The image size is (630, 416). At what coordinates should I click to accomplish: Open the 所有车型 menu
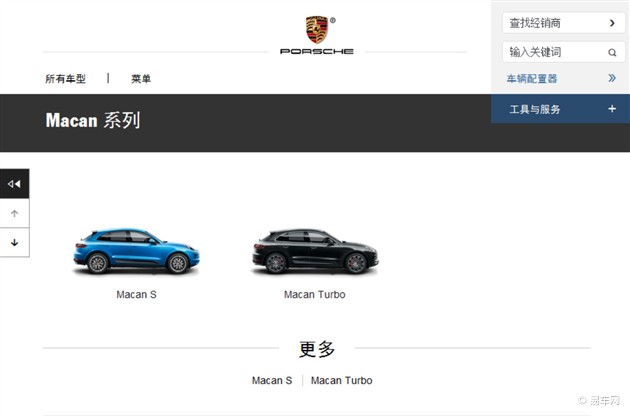tap(65, 79)
